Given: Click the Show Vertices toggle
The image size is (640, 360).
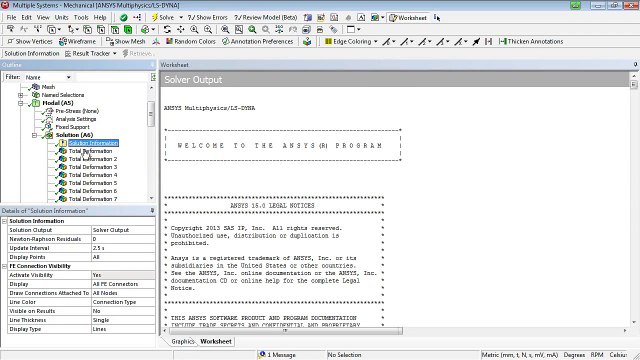Looking at the screenshot, I should [30, 41].
